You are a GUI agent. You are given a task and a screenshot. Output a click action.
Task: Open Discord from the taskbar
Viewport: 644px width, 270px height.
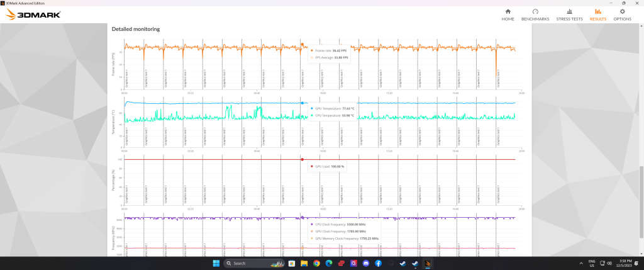click(366, 263)
